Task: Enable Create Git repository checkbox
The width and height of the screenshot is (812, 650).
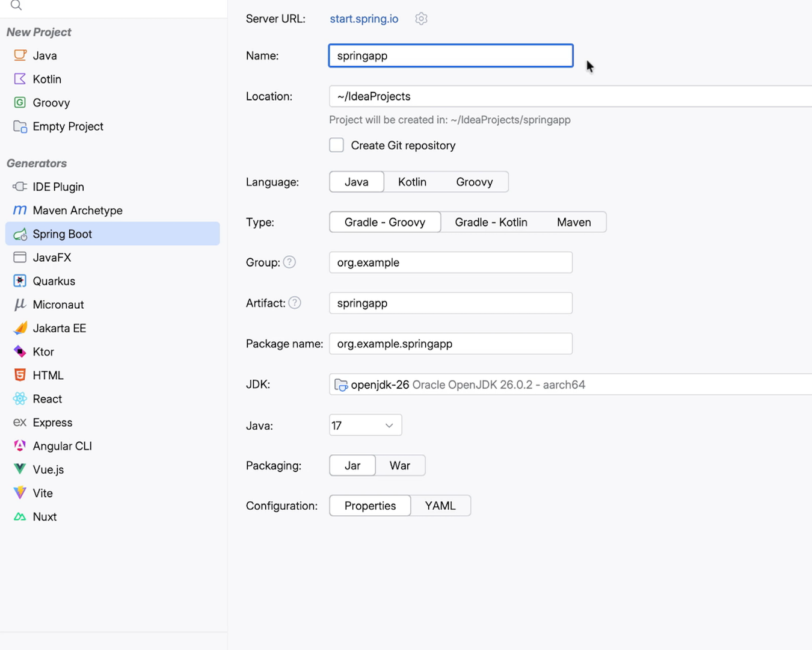Action: (337, 145)
